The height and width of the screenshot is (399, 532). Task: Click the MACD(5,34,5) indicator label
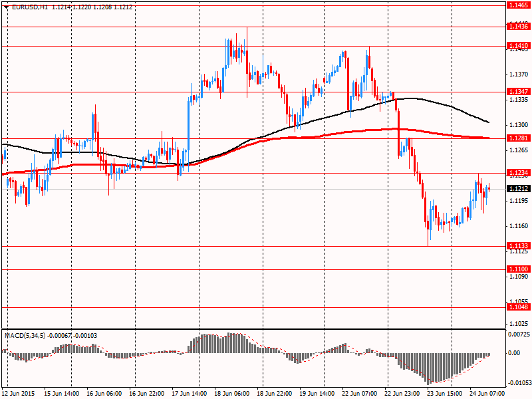pyautogui.click(x=25, y=336)
